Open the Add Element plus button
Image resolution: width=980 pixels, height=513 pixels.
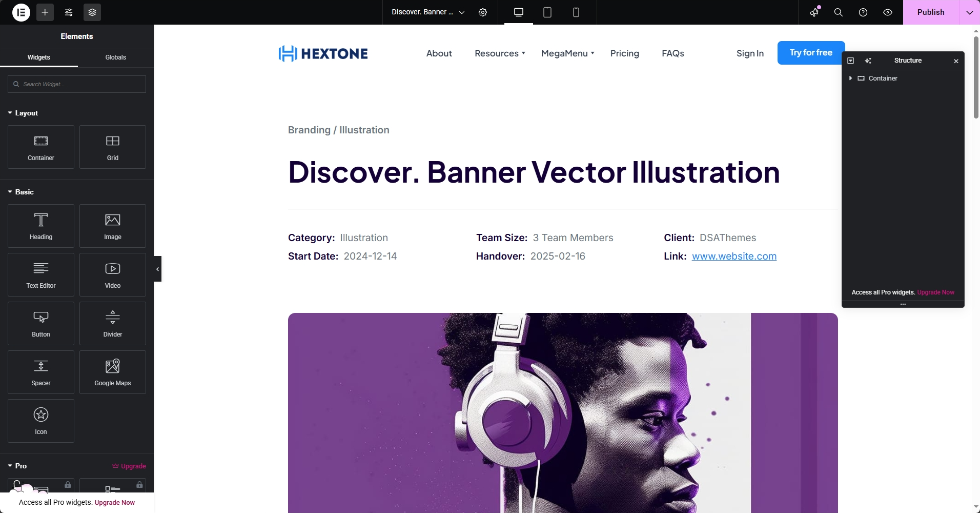tap(45, 12)
